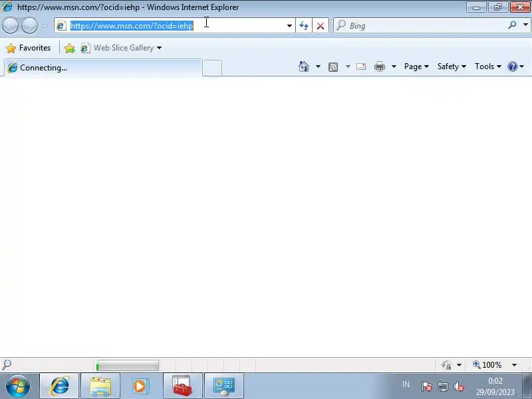Expand the security zone dropdown arrow
The image size is (532, 399).
point(459,365)
